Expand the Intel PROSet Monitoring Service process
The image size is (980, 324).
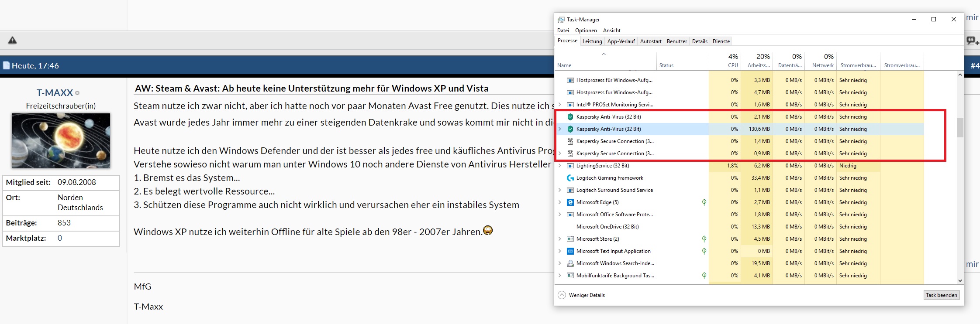(560, 105)
